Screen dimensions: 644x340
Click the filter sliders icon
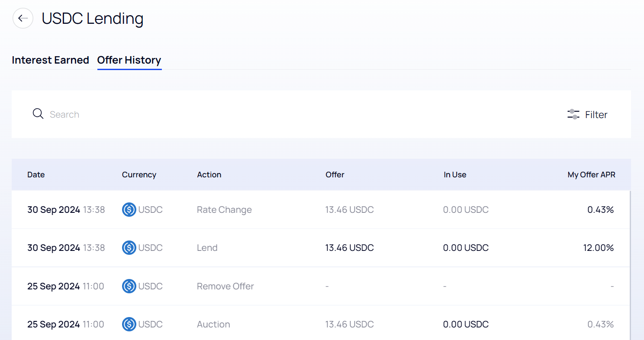(573, 115)
